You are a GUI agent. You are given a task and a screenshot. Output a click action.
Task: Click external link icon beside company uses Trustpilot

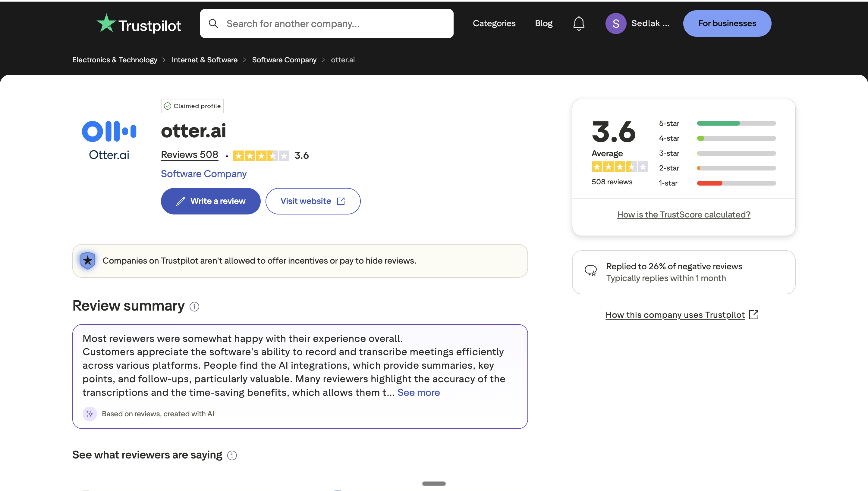(754, 314)
